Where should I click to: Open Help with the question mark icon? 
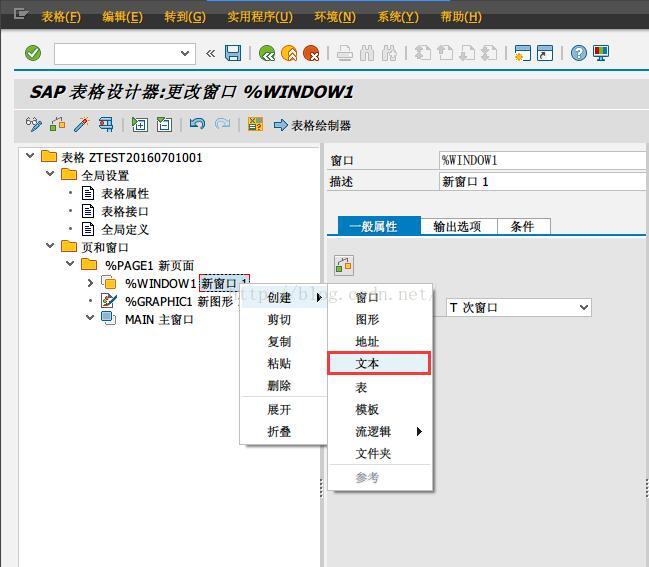tap(579, 53)
